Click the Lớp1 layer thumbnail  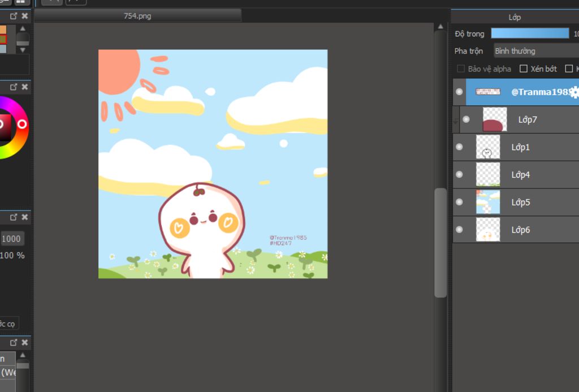pos(488,147)
